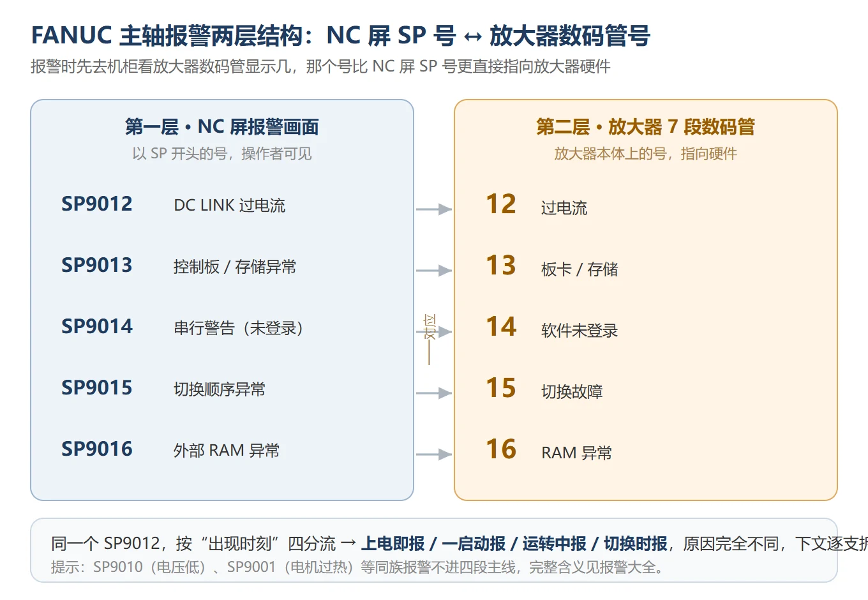Click the heading 第一层 · NC 屏报警画面
This screenshot has width=868, height=600.
pos(222,127)
